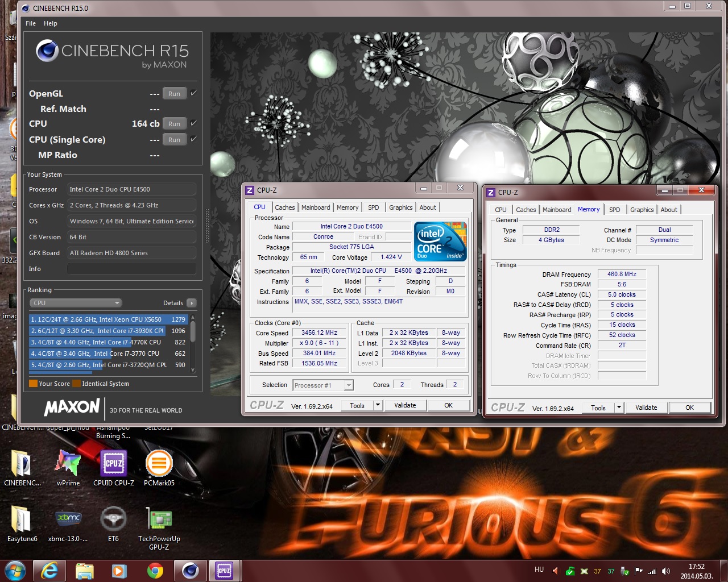Expand Tools dropdown arrow in left CPU-Z
This screenshot has height=582, width=728.
[378, 406]
